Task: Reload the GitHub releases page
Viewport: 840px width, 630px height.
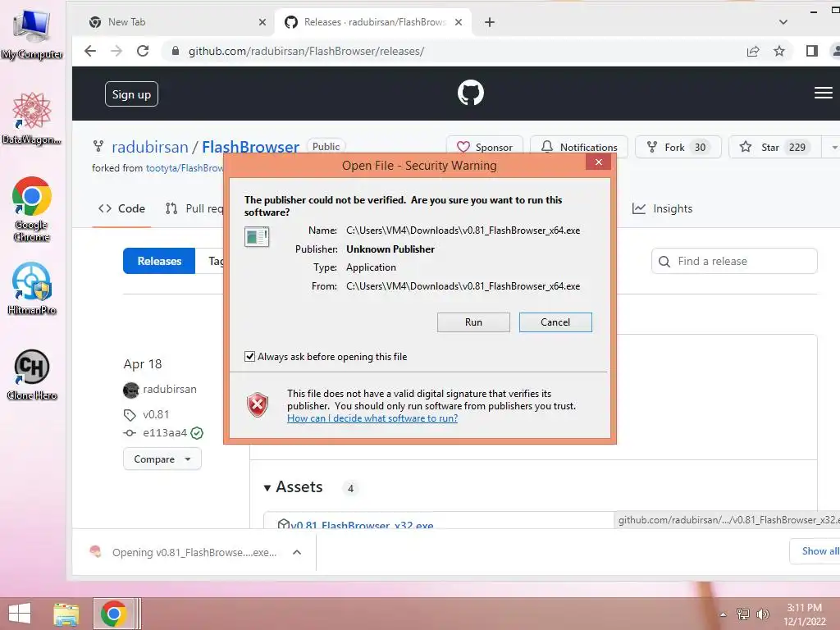Action: pyautogui.click(x=143, y=51)
